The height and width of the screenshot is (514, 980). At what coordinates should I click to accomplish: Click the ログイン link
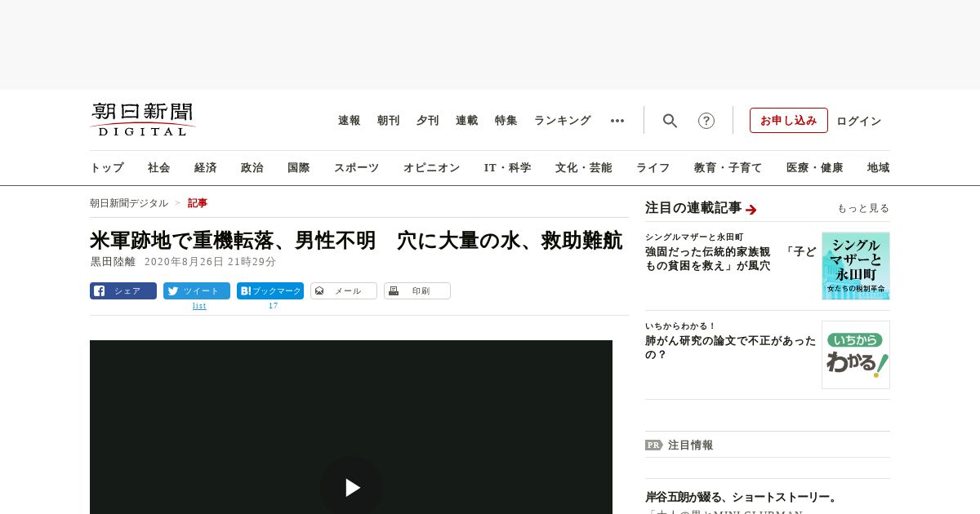[x=859, y=121]
